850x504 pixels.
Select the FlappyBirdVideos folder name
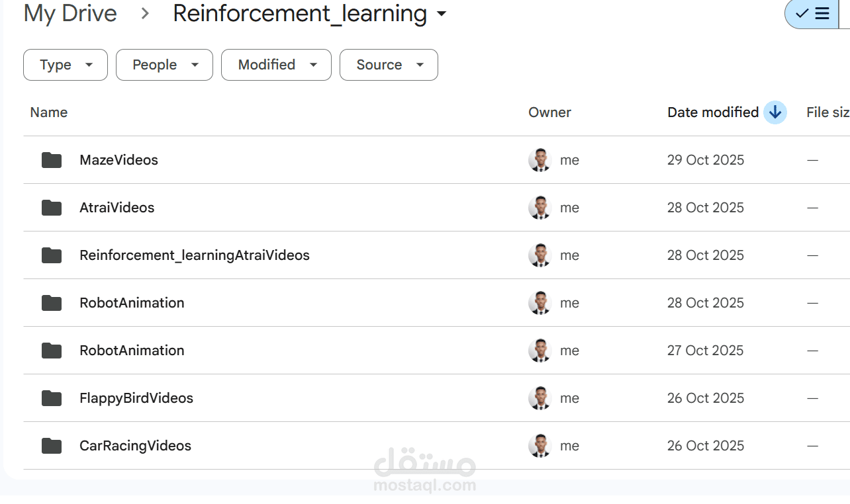(136, 398)
